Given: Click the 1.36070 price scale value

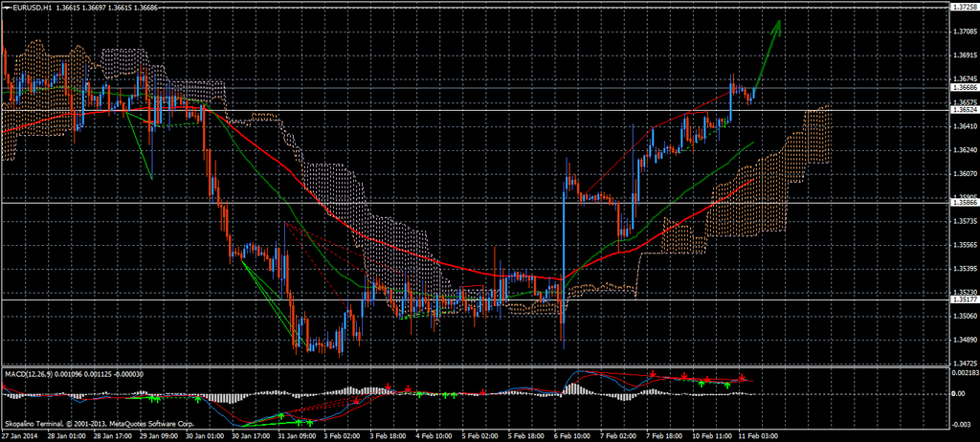Looking at the screenshot, I should [x=965, y=173].
